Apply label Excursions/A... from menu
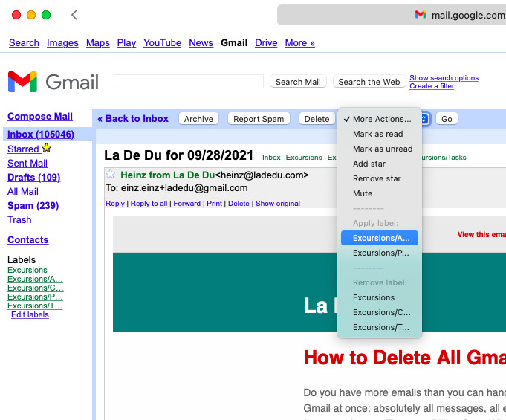Screen dimensions: 506x420 click(380, 238)
